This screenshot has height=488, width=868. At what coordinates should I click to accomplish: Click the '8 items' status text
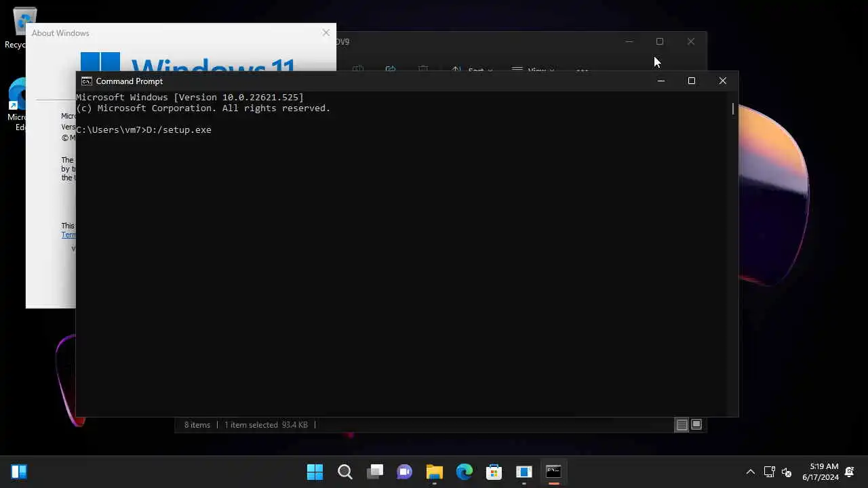(x=197, y=425)
